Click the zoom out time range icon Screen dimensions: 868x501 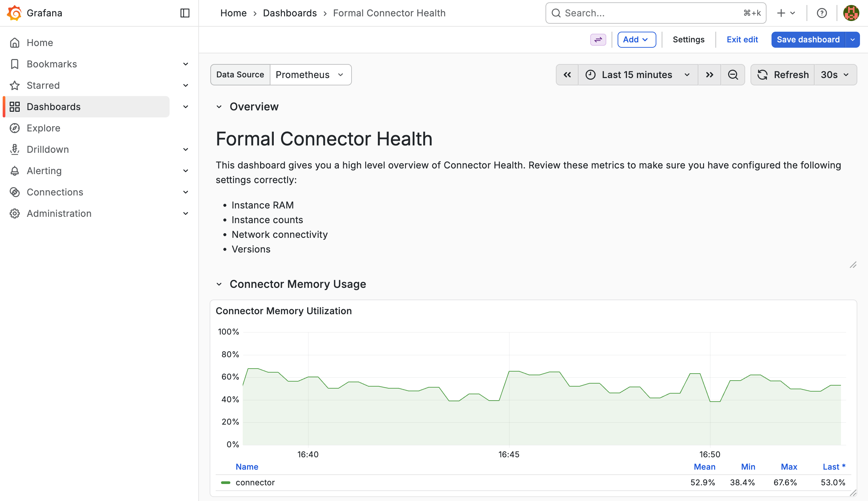[733, 75]
